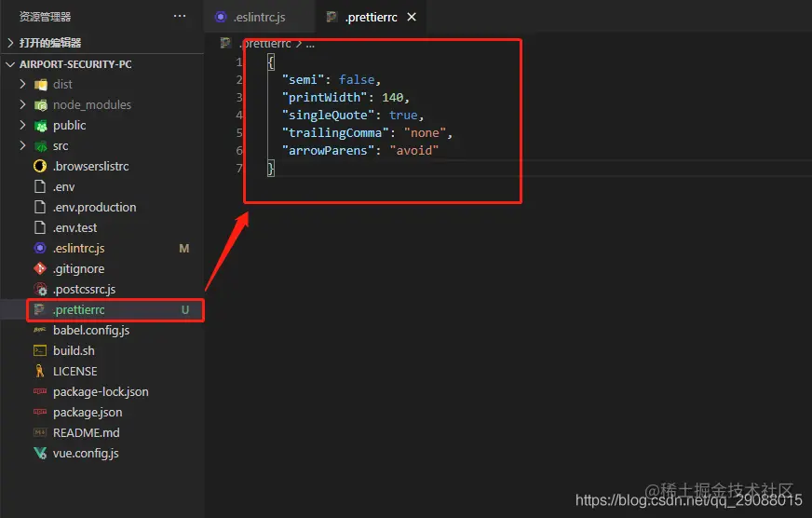Viewport: 812px width, 518px height.
Task: Close the .prettierrc editor tab
Action: click(x=412, y=17)
